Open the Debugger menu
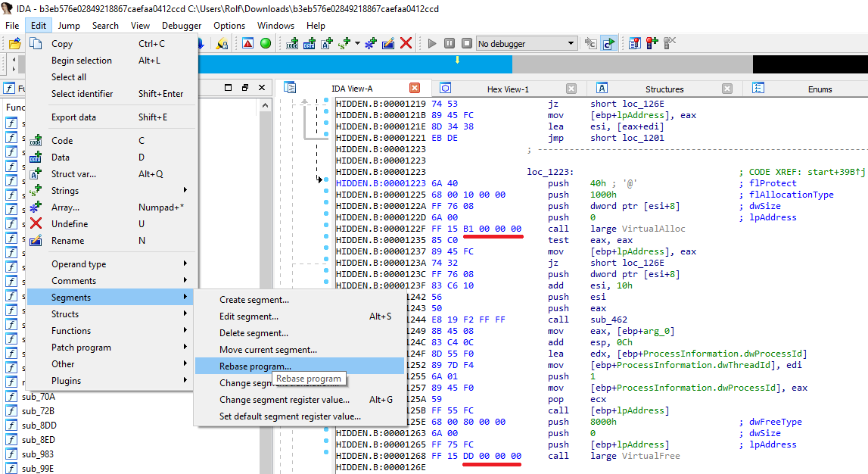The image size is (868, 474). pos(182,25)
